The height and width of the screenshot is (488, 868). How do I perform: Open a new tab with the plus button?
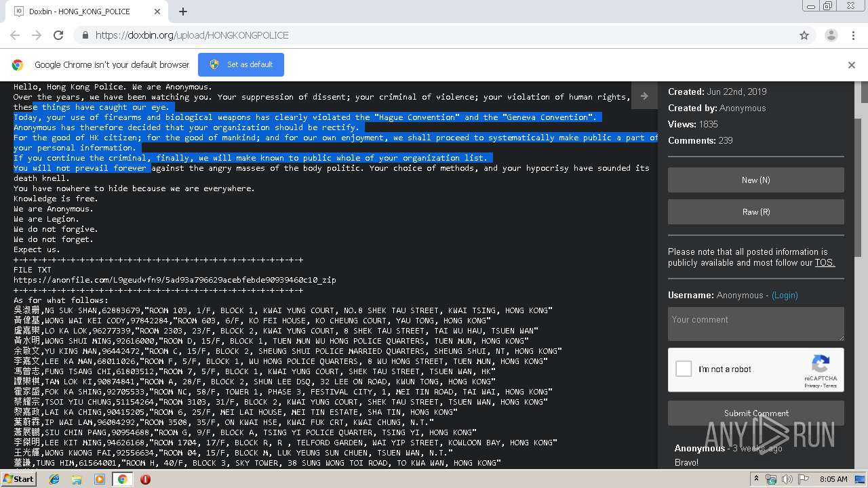pyautogui.click(x=183, y=12)
